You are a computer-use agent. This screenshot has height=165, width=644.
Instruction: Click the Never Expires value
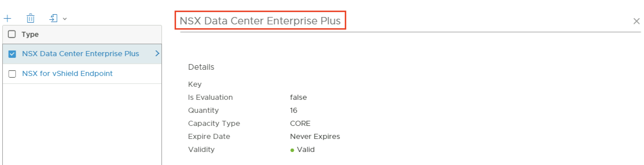tap(315, 137)
